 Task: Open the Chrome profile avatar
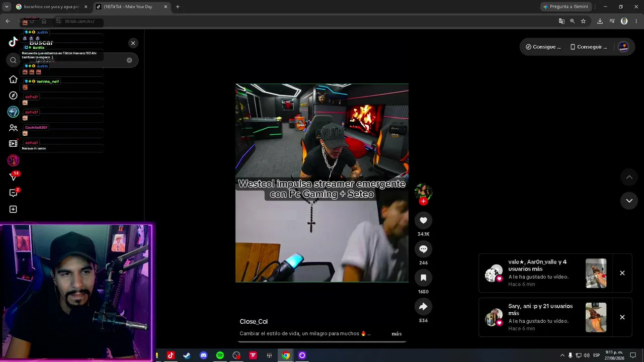[624, 21]
